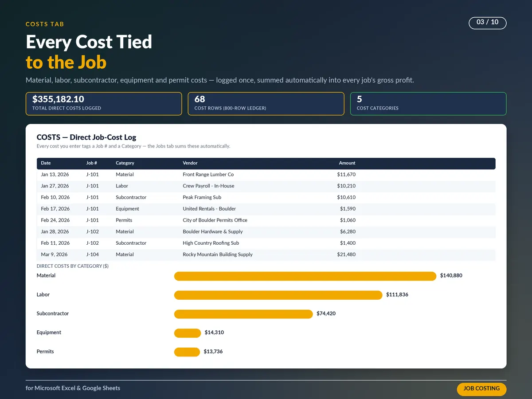The height and width of the screenshot is (399, 532).
Task: Click Rocky Mountain Building Supply vendor cell
Action: [x=218, y=254]
